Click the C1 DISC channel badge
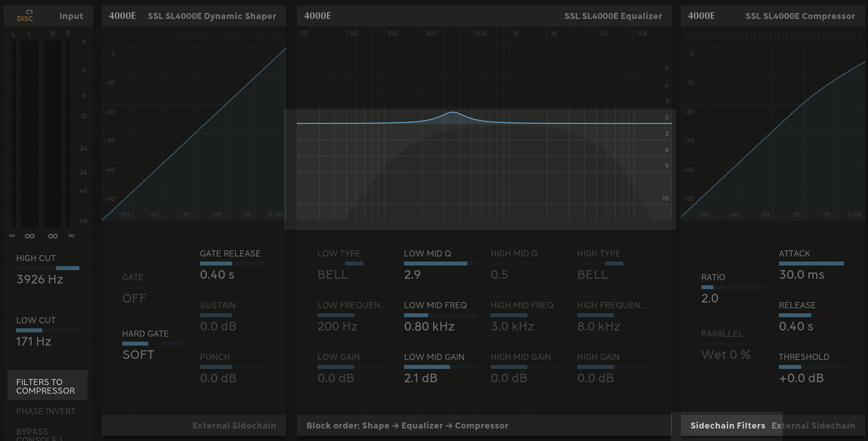This screenshot has width=868, height=441. click(25, 16)
